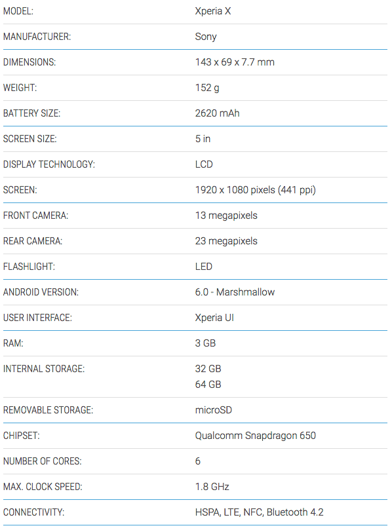Screen dimensions: 392x532
Task: Select the HSPA, LTE, NFC, Bluetooth 4.2 text
Action: 260,512
